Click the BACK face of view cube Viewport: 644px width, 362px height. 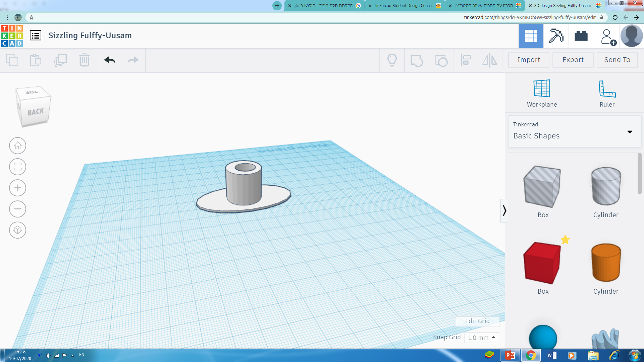click(x=36, y=112)
